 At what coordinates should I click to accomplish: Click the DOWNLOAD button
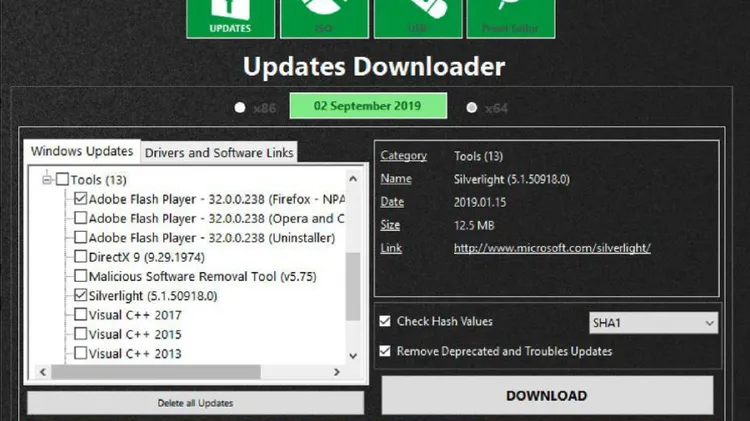pyautogui.click(x=547, y=396)
